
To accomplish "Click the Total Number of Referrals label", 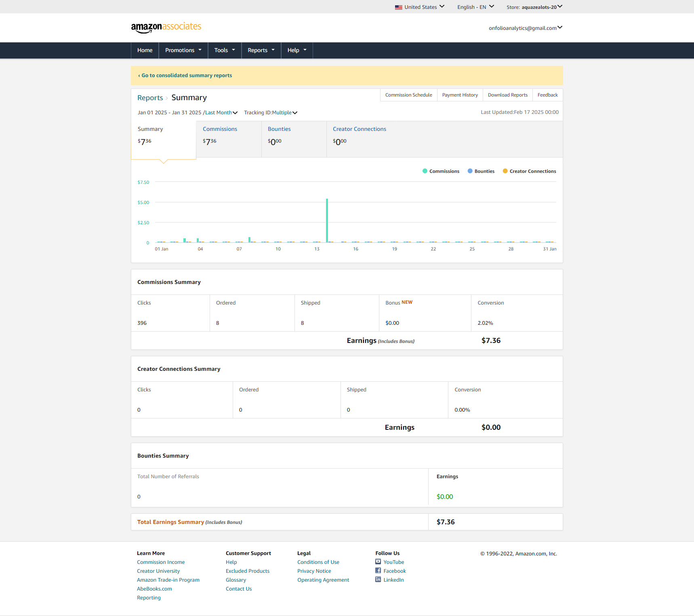I will click(x=168, y=476).
